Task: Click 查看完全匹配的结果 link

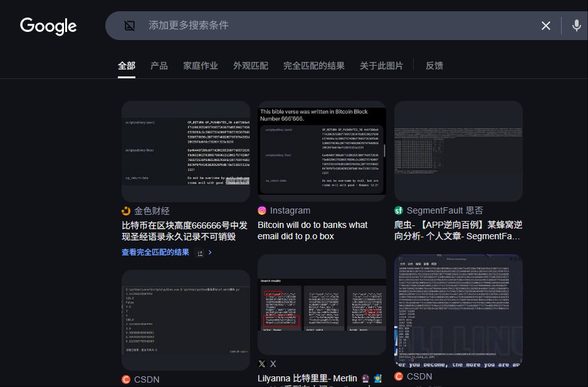Action: pos(155,252)
